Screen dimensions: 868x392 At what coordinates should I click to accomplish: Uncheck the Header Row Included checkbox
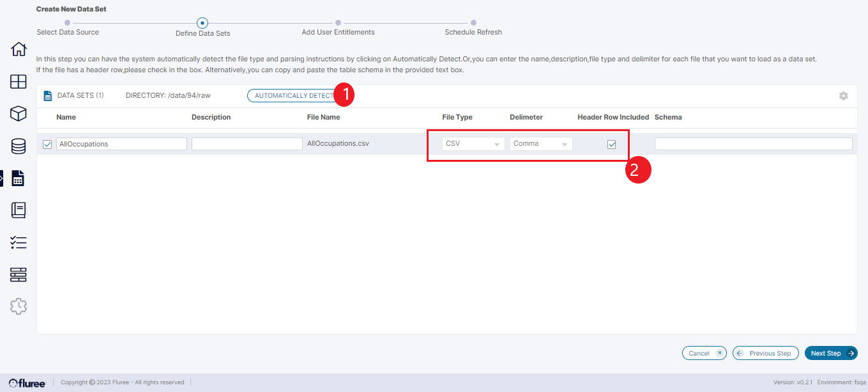[x=611, y=145]
